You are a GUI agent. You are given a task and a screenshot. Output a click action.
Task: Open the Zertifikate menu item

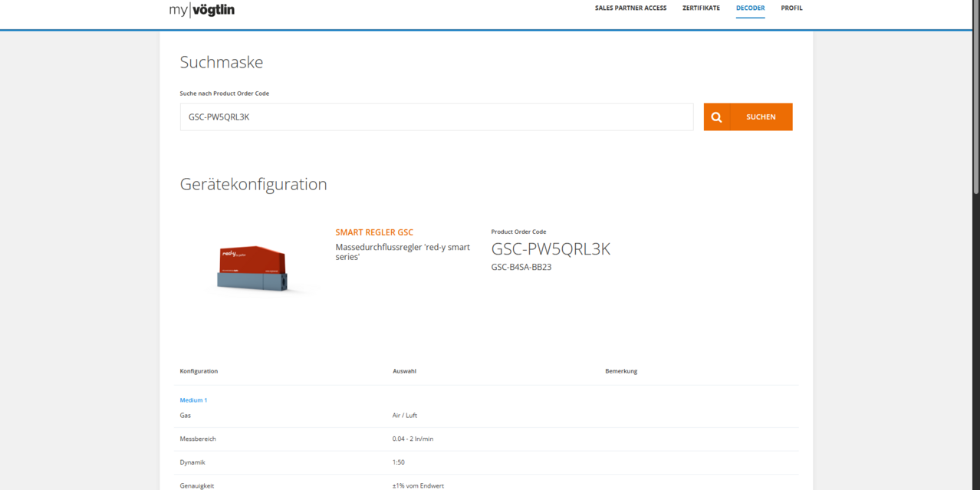pos(701,8)
